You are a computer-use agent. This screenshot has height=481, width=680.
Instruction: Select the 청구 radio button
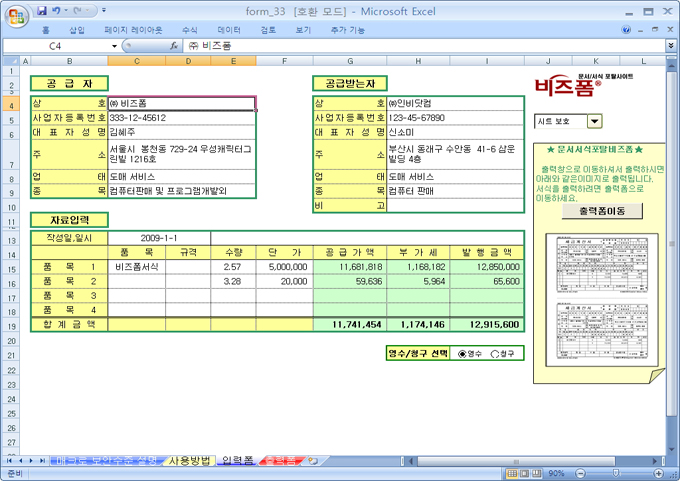495,353
